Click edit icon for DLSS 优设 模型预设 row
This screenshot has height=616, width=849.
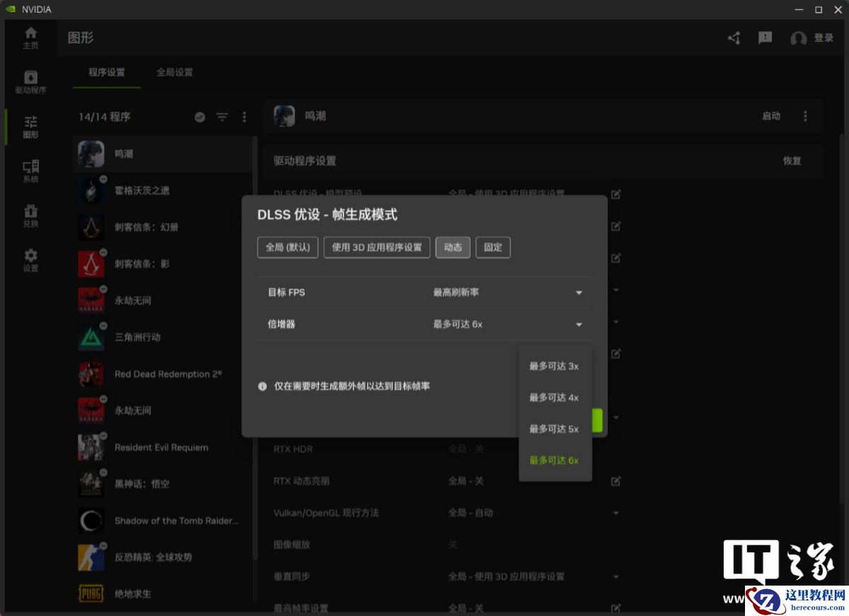(x=616, y=194)
